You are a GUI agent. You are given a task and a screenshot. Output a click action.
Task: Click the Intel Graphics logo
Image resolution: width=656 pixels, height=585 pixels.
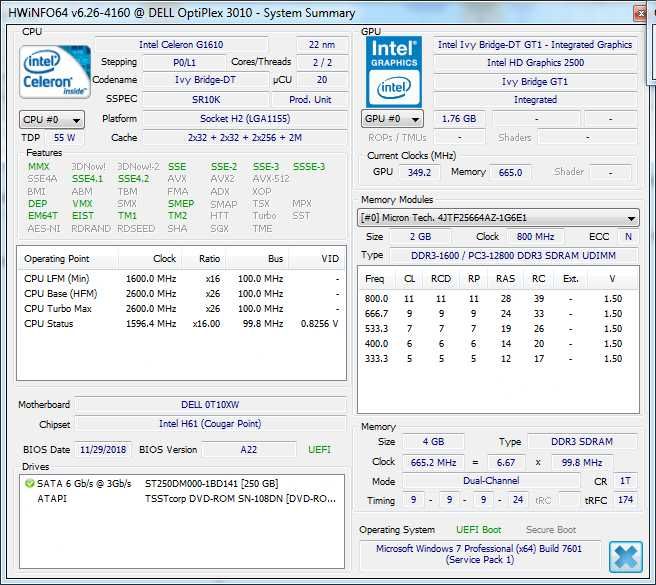pyautogui.click(x=394, y=72)
